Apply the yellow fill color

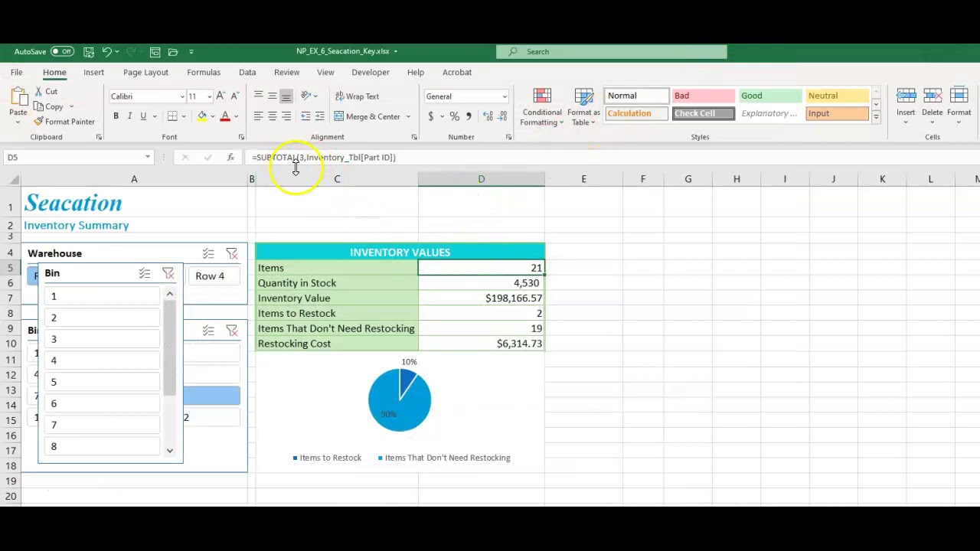click(x=201, y=116)
